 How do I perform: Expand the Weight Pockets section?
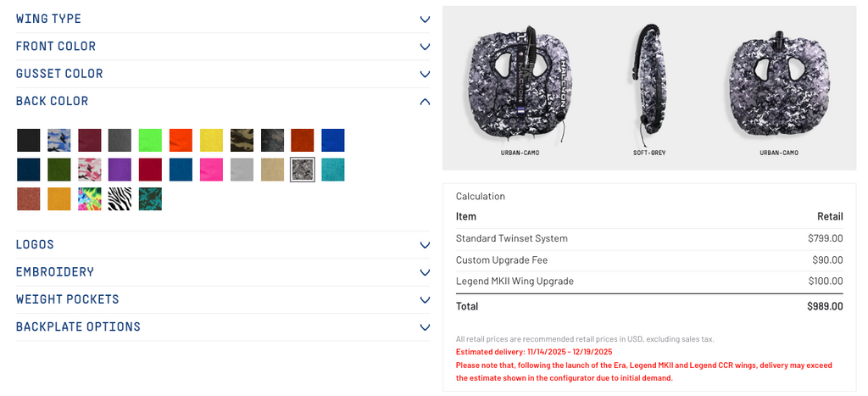coord(222,299)
